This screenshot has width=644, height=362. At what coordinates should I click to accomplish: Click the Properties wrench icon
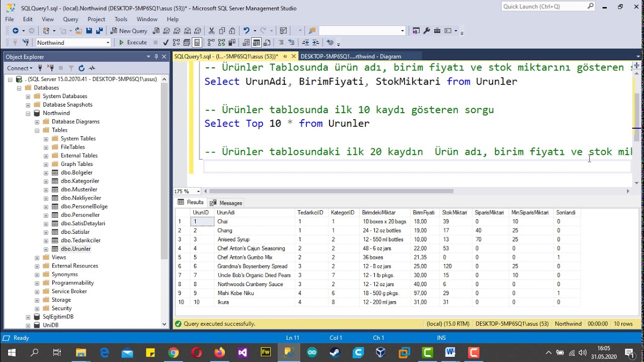click(427, 31)
